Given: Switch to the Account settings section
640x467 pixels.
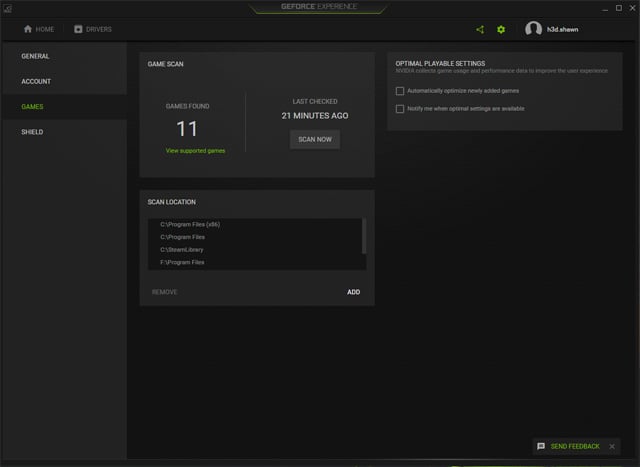Looking at the screenshot, I should click(x=36, y=81).
